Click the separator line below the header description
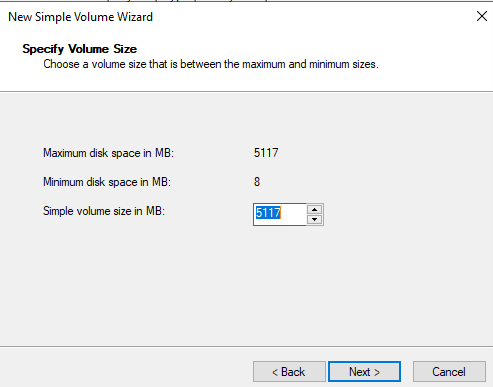 [x=246, y=92]
